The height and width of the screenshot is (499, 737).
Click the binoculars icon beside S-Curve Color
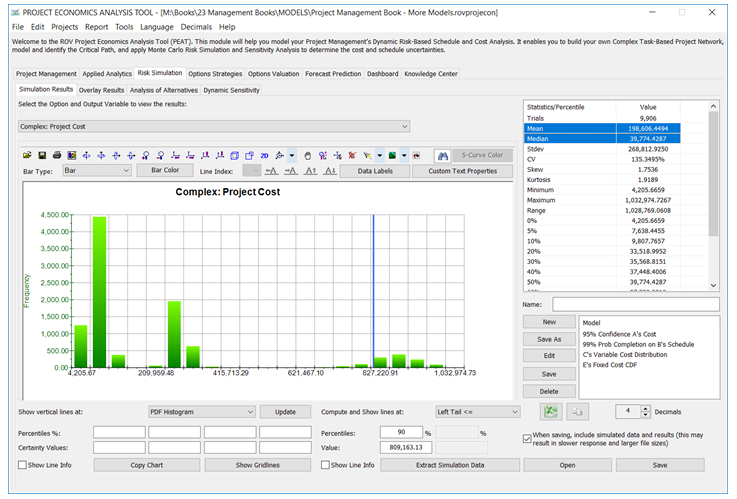tap(442, 156)
